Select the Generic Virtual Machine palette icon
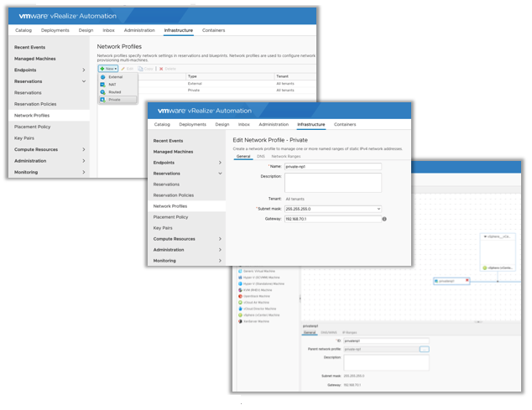532x410 pixels. click(240, 272)
